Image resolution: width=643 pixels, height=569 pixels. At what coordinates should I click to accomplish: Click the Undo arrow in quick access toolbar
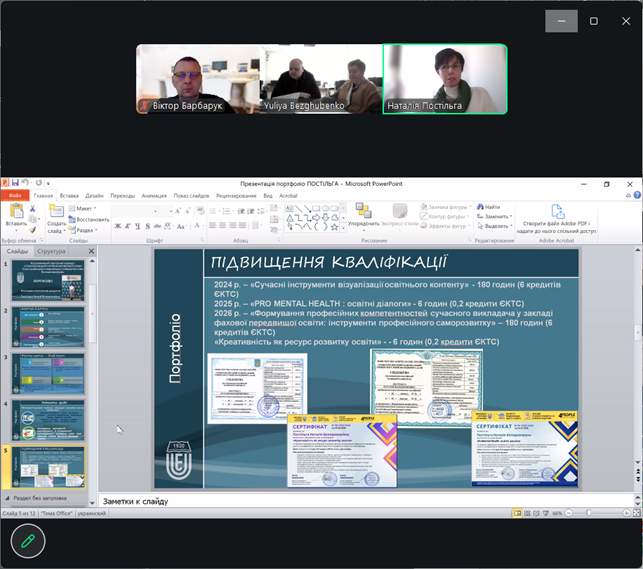[x=25, y=183]
